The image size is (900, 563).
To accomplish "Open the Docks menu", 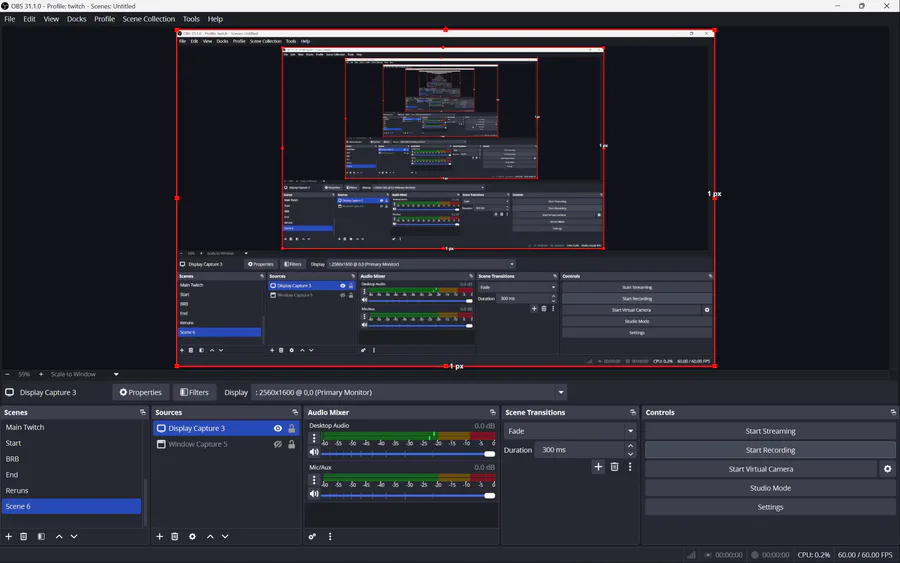I will [x=76, y=19].
